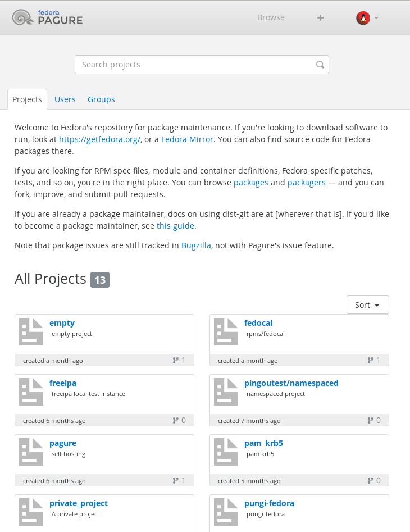Click the pagure project repository icon
410x532 pixels.
tap(31, 452)
